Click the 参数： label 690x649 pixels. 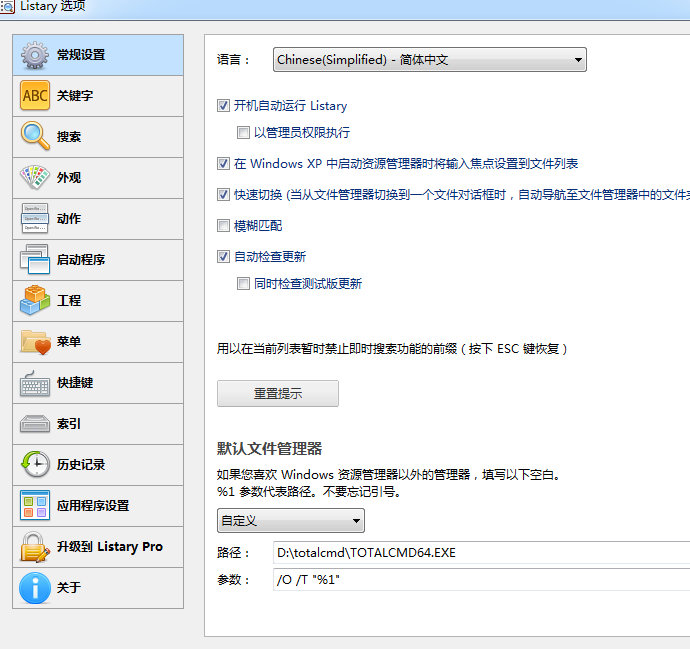(x=233, y=580)
